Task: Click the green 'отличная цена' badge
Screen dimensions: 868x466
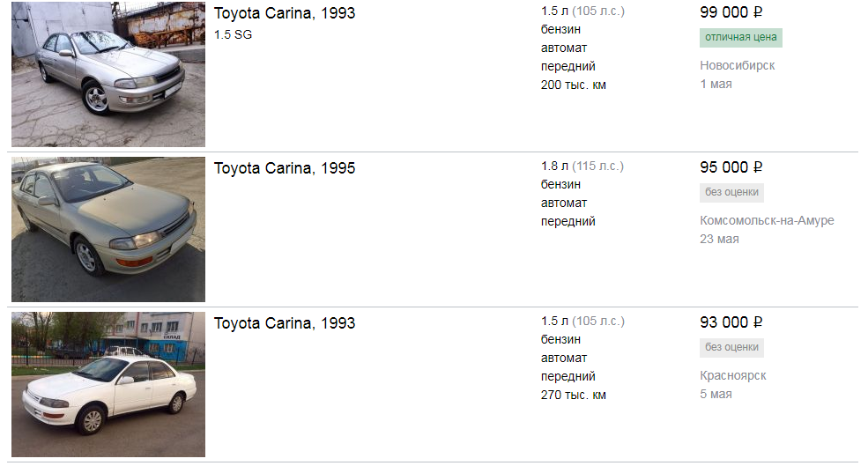Action: point(741,38)
